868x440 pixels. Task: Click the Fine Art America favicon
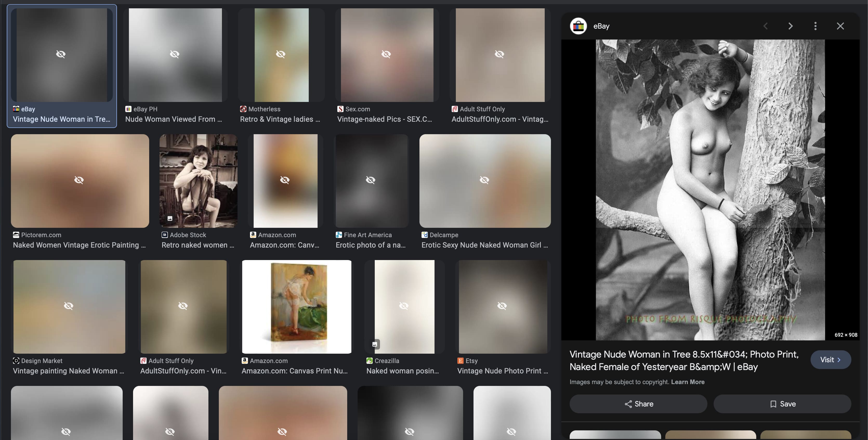pyautogui.click(x=339, y=235)
